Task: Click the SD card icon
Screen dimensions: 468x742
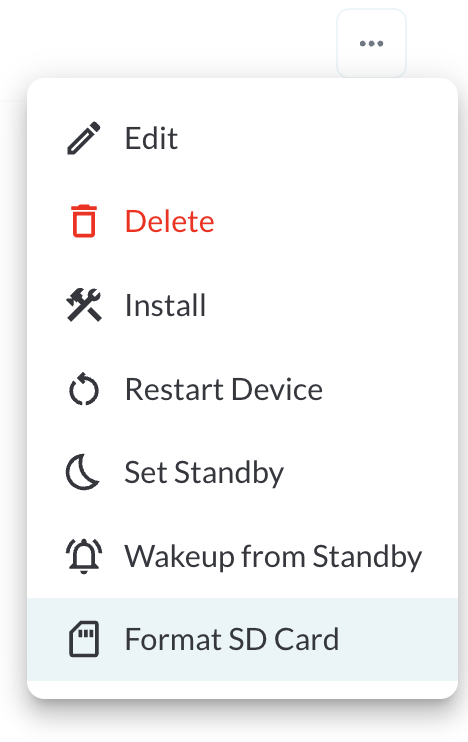Action: click(x=84, y=639)
